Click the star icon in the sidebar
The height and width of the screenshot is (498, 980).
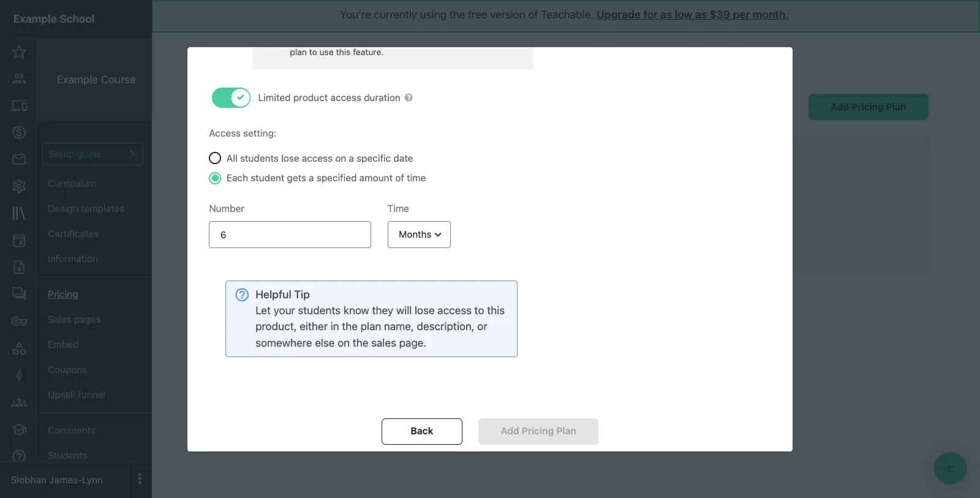[19, 52]
